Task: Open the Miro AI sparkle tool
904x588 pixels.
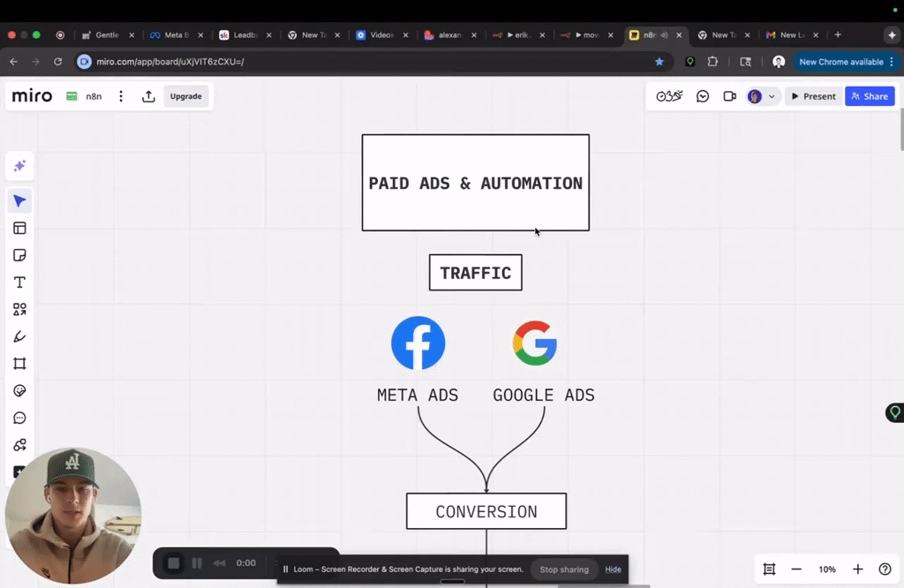Action: pyautogui.click(x=19, y=166)
